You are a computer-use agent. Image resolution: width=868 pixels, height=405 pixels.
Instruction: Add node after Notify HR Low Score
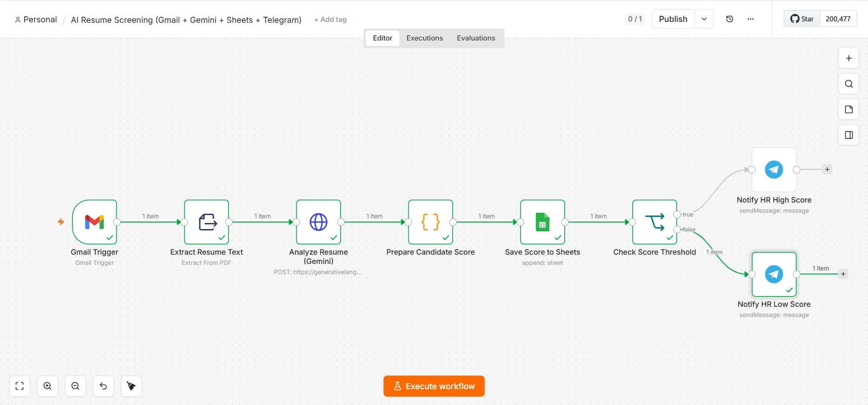(x=843, y=274)
